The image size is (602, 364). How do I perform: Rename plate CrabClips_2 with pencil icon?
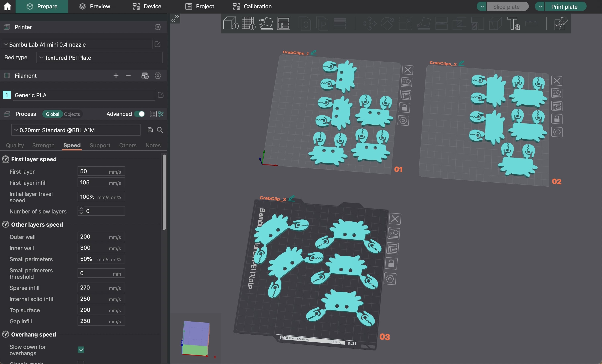coord(461,63)
